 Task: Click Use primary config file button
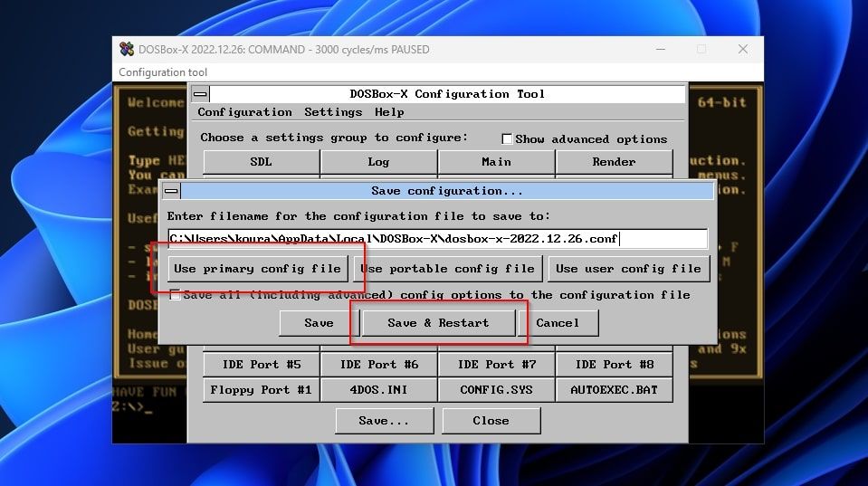tap(258, 269)
